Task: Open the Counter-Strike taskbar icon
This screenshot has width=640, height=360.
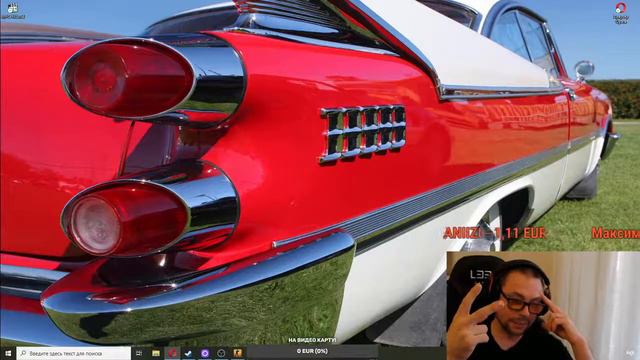Action: tap(238, 353)
